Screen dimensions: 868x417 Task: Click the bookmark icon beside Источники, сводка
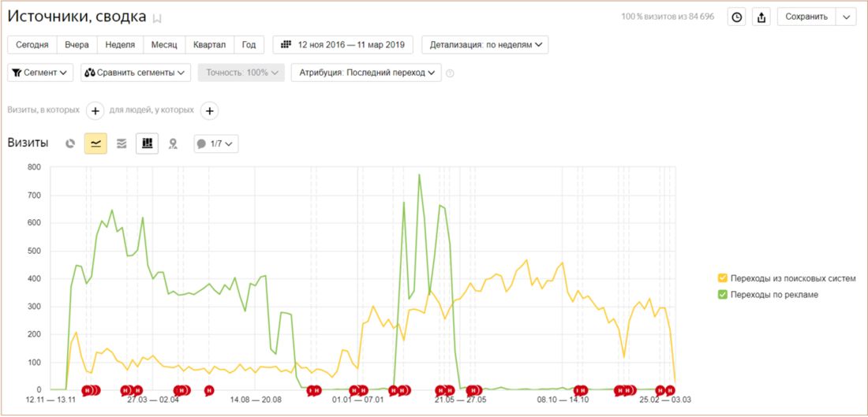(157, 18)
